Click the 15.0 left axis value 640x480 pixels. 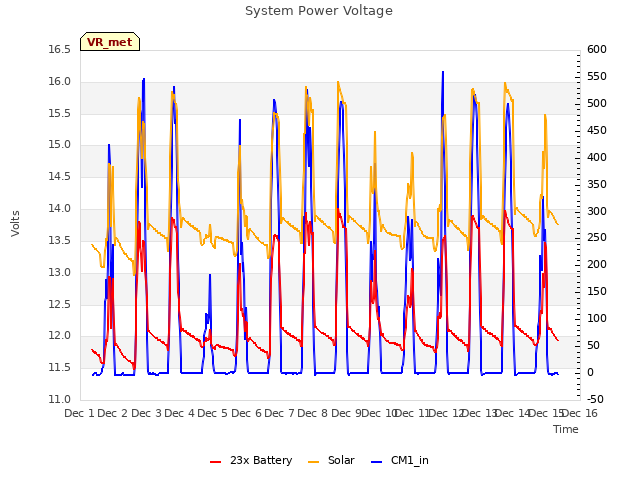[x=60, y=145]
